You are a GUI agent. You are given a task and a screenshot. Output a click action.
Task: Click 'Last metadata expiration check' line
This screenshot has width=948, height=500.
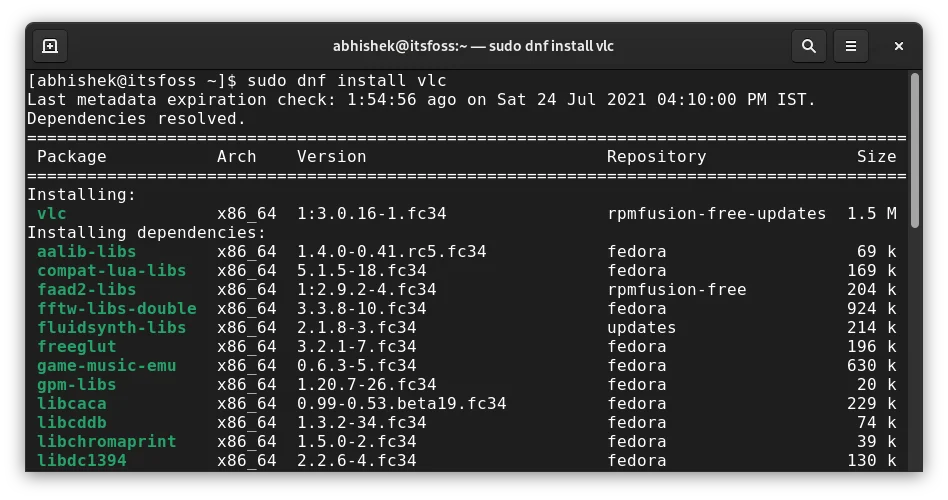click(421, 100)
